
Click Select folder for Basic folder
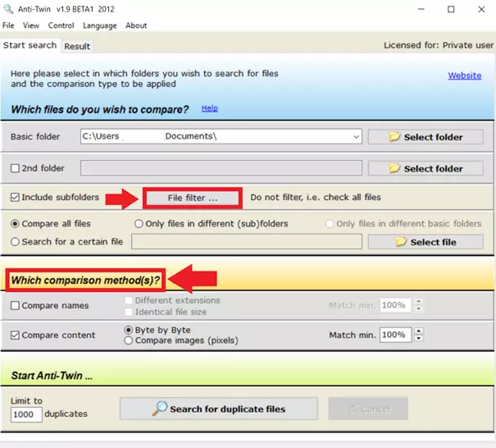click(425, 137)
